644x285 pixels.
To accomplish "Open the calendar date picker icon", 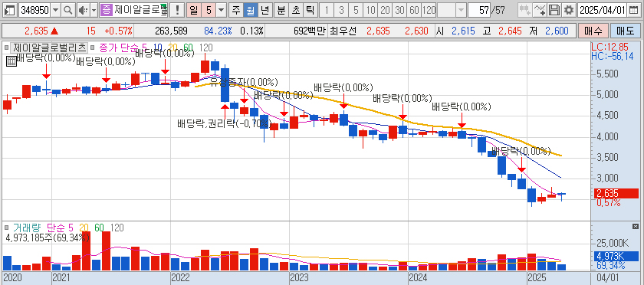I will 634,10.
